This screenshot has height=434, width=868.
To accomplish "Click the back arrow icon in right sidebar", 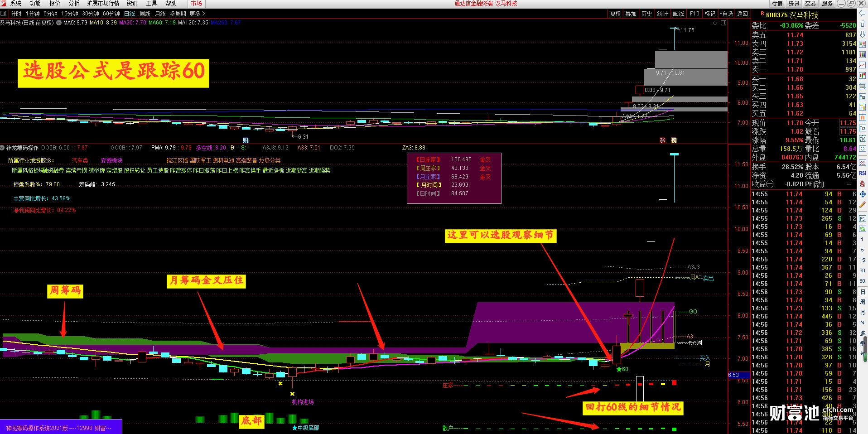I will click(x=863, y=14).
